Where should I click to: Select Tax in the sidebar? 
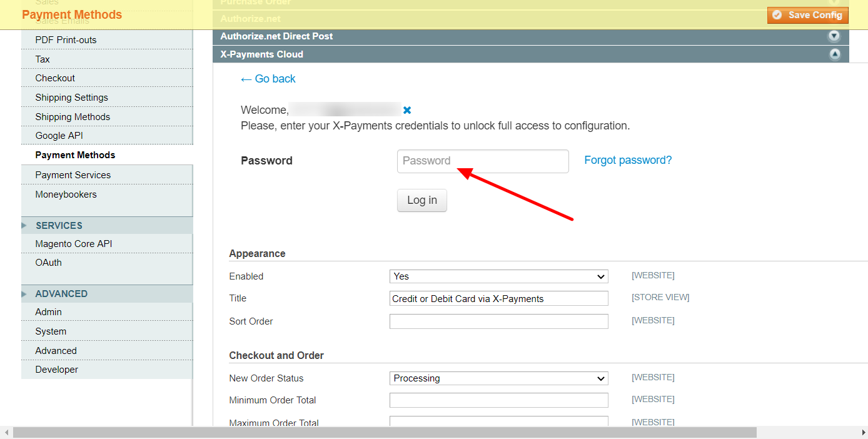(x=107, y=59)
